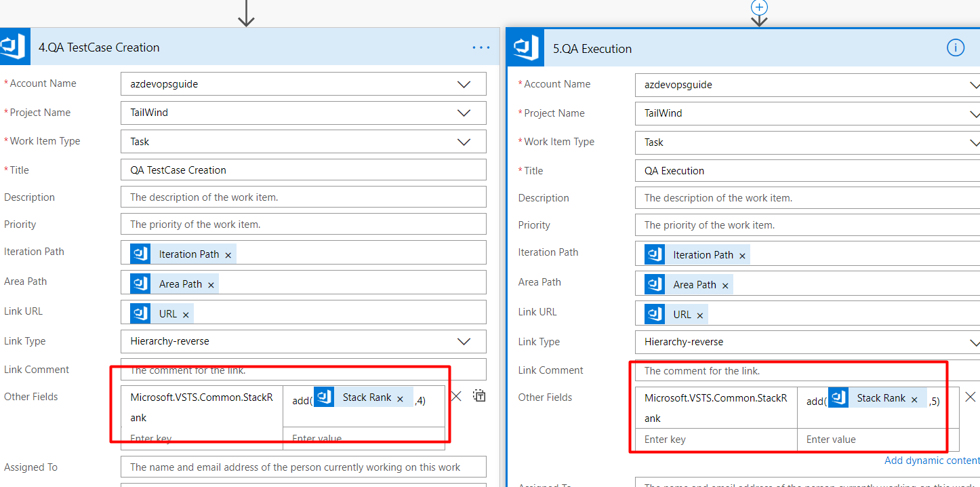The width and height of the screenshot is (980, 487).
Task: Open Link Type dropdown in 5.QA Execution
Action: 975,342
